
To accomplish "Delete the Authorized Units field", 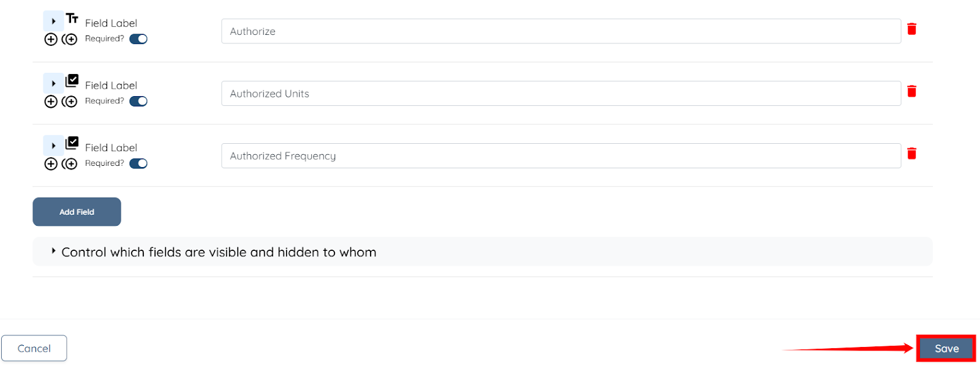I will point(911,91).
